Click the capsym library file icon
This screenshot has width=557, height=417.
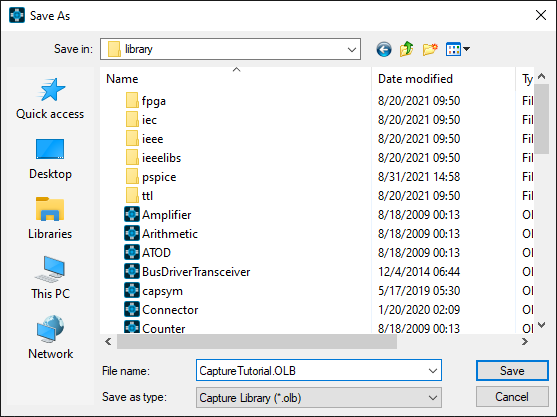[132, 291]
